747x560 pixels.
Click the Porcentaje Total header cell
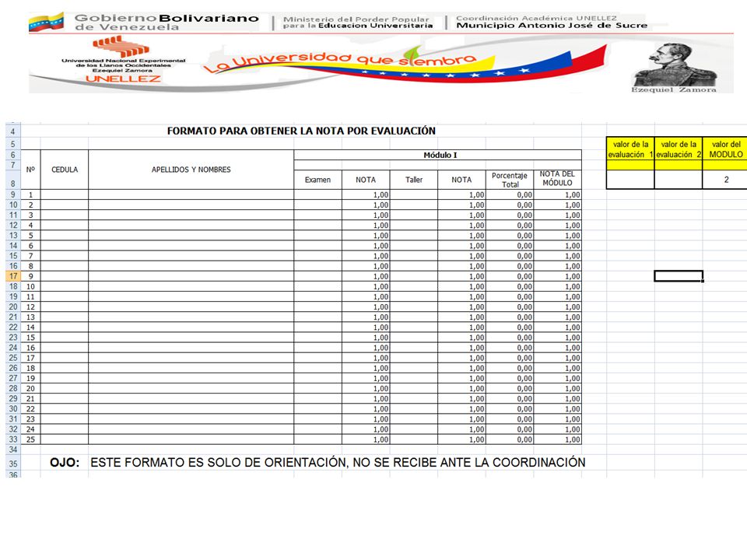[x=509, y=180]
